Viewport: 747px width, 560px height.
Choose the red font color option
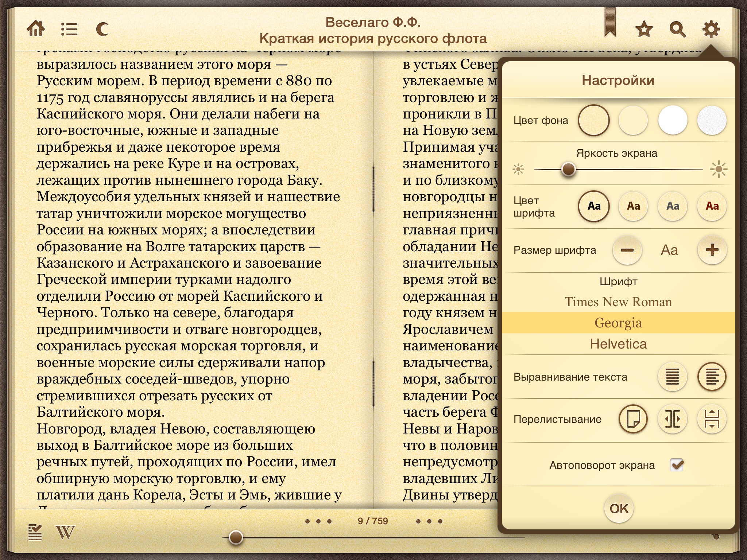(x=712, y=206)
